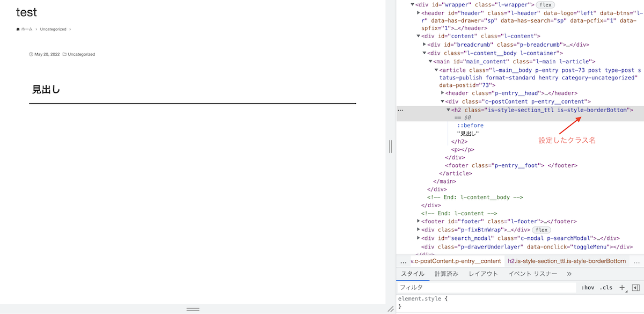Screen dimensions: 644x314
Task: Select the h2.is-style-section_ttl breadcrumb item
Action: [567, 261]
